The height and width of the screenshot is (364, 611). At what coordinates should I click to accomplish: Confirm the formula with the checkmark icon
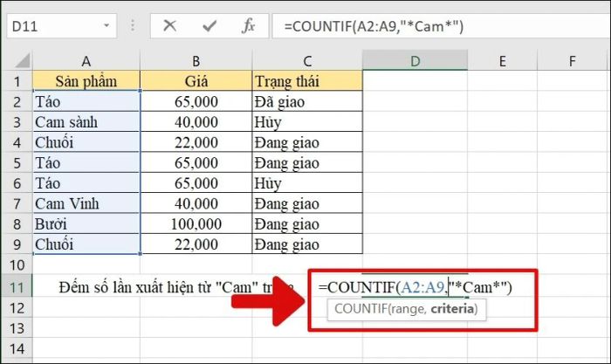tap(209, 26)
